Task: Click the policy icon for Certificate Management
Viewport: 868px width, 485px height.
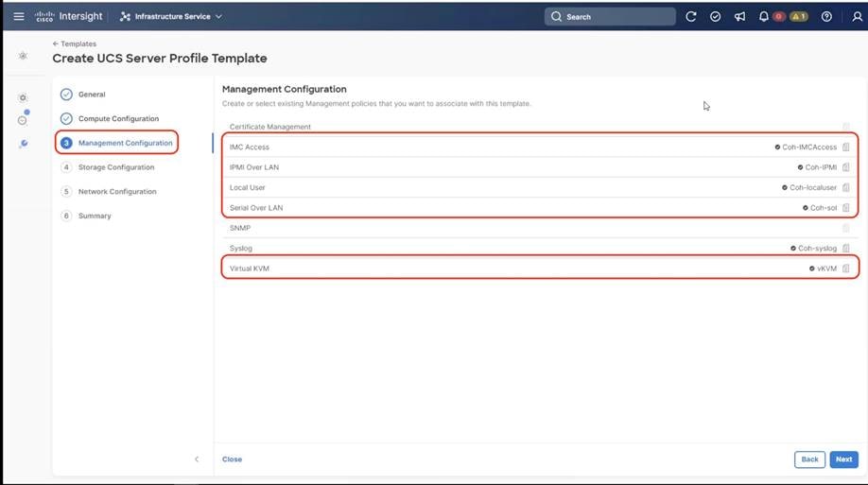Action: [x=846, y=127]
